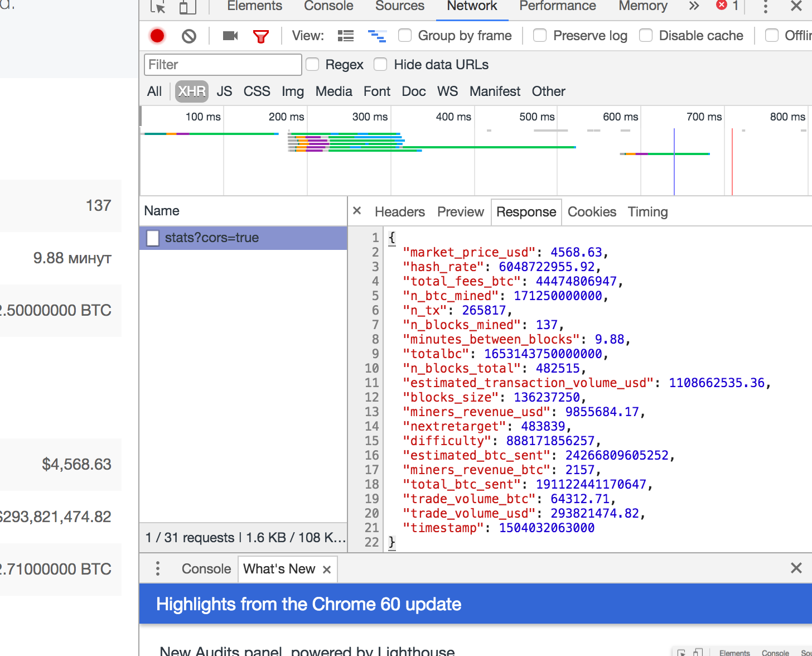The width and height of the screenshot is (812, 656).
Task: Capture screenshots with the camera icon
Action: [230, 36]
